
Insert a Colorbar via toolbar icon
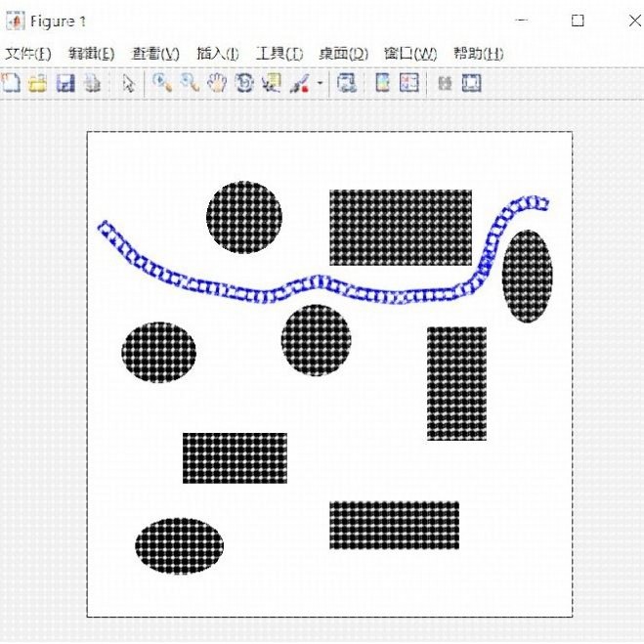[382, 83]
